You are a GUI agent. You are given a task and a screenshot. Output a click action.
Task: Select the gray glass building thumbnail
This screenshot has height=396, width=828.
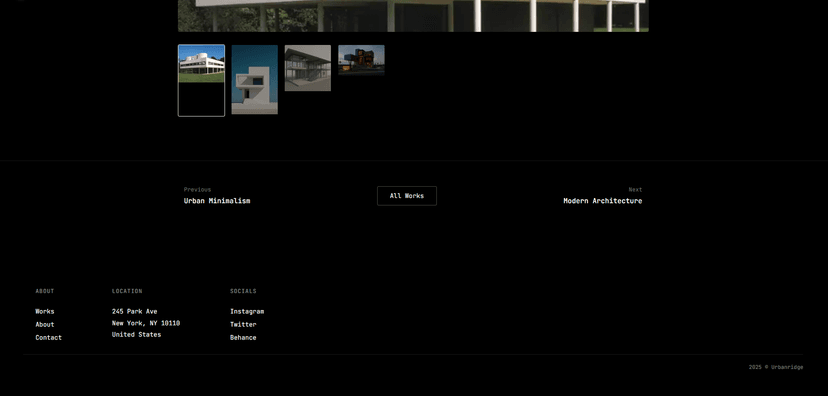308,68
